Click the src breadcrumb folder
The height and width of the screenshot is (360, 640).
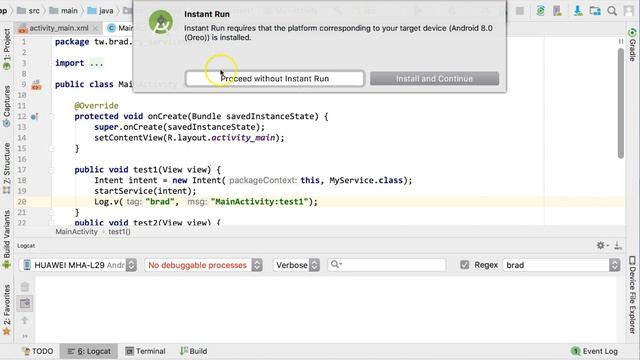pyautogui.click(x=29, y=11)
